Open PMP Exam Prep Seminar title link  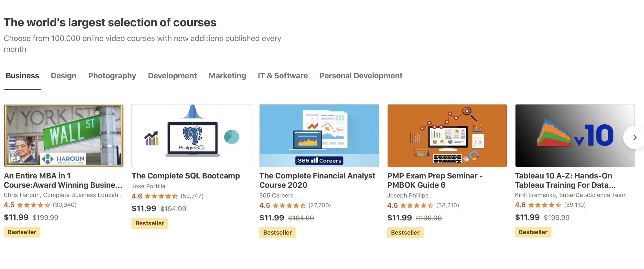[435, 180]
